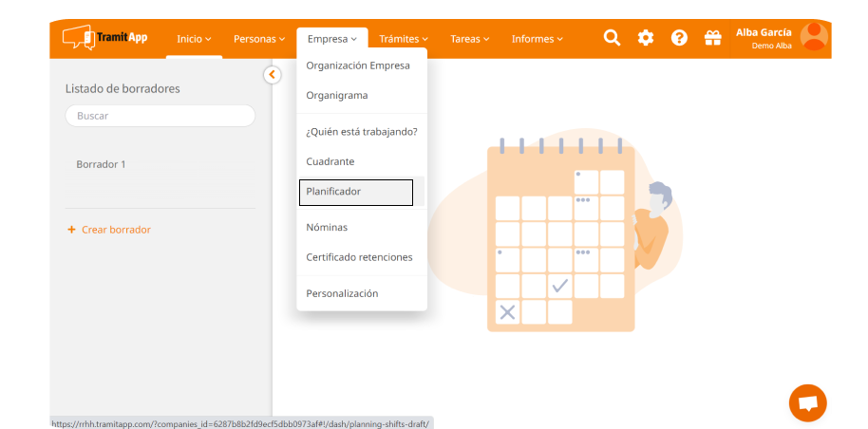Select Planificador from the Empresa menu
Image resolution: width=868 pixels, height=429 pixels.
click(x=355, y=192)
